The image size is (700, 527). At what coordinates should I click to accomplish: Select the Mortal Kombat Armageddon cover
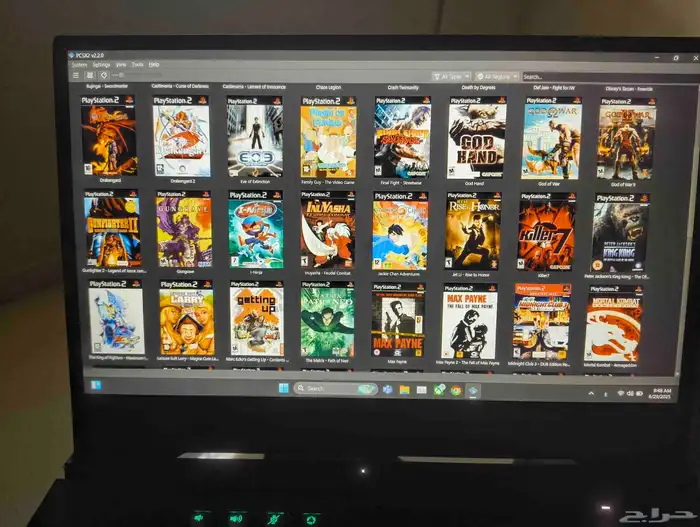click(x=614, y=323)
